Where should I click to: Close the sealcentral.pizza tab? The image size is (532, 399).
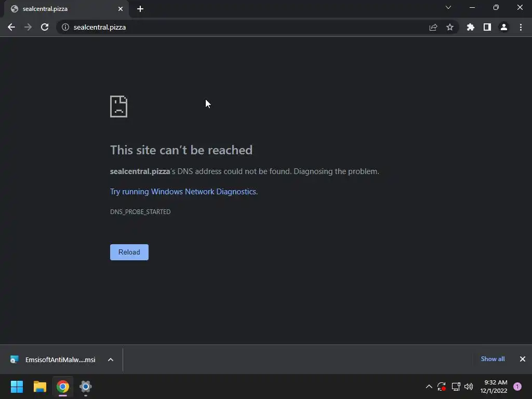(x=120, y=9)
